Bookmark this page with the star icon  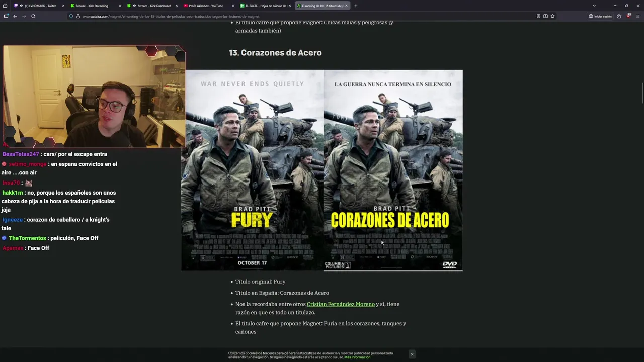coord(552,16)
